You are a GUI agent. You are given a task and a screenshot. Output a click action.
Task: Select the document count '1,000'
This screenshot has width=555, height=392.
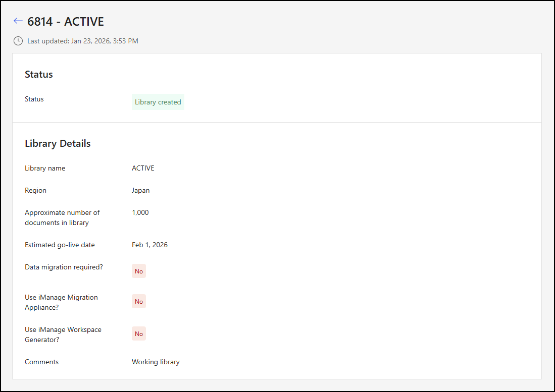[x=140, y=212]
